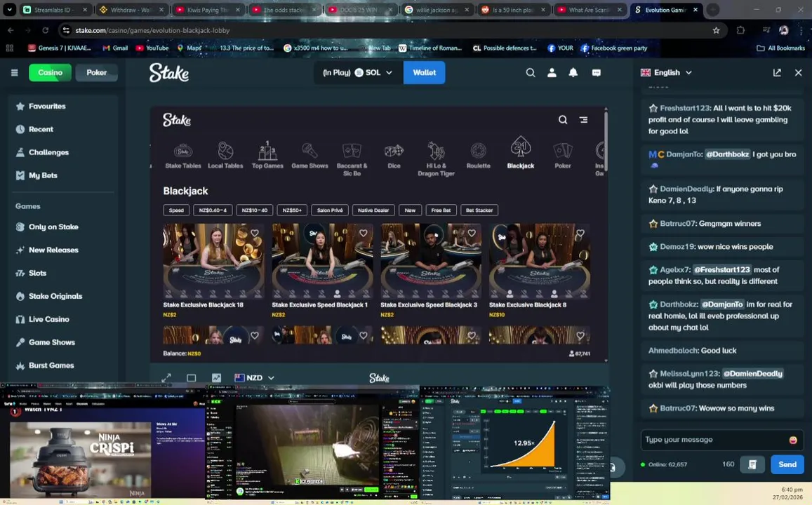This screenshot has width=812, height=505.
Task: Open the Chrome tab search dropdown
Action: (x=9, y=9)
